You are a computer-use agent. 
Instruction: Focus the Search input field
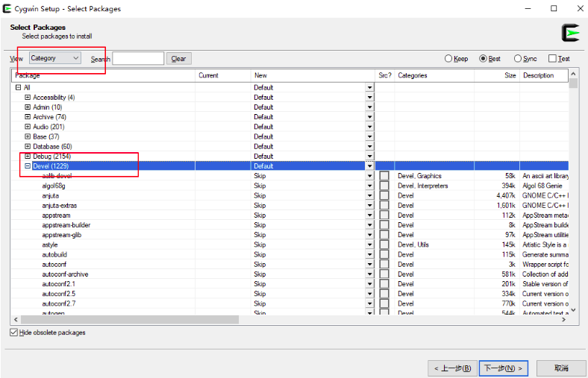click(138, 58)
